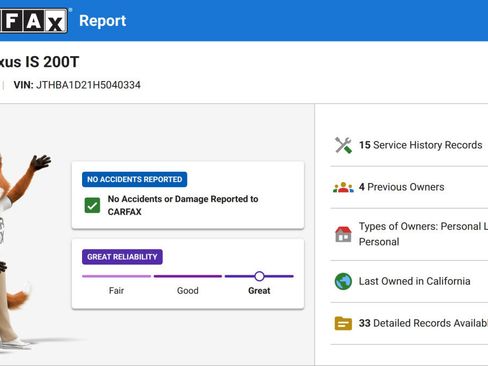This screenshot has width=488, height=366.
Task: Click the yellow folder detailed records icon
Action: 343,323
